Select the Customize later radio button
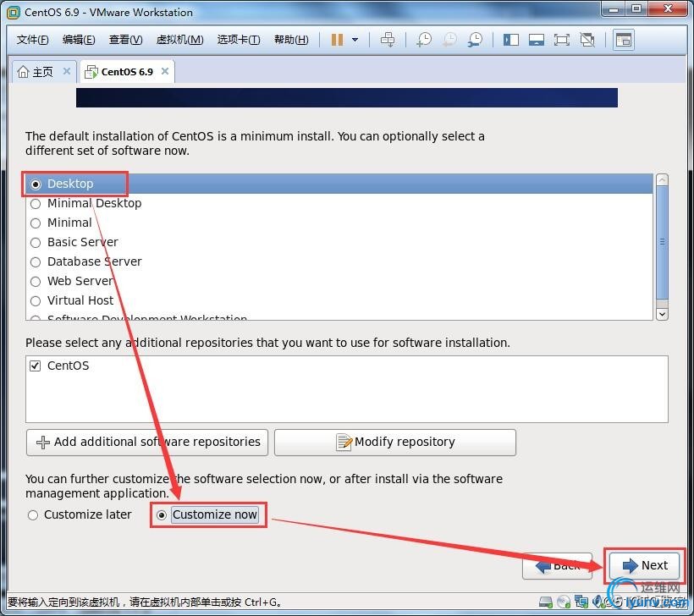This screenshot has height=616, width=694. click(33, 515)
